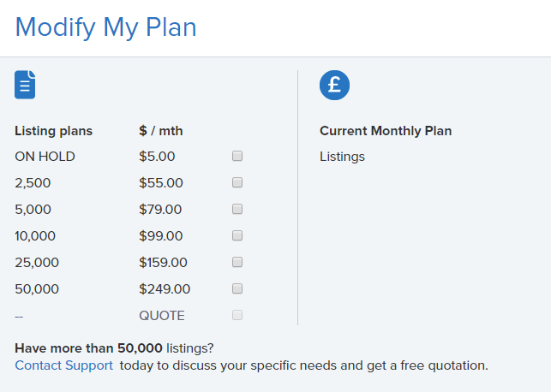Viewport: 551px width, 392px height.
Task: Click the blue pound currency icon
Action: coord(334,85)
